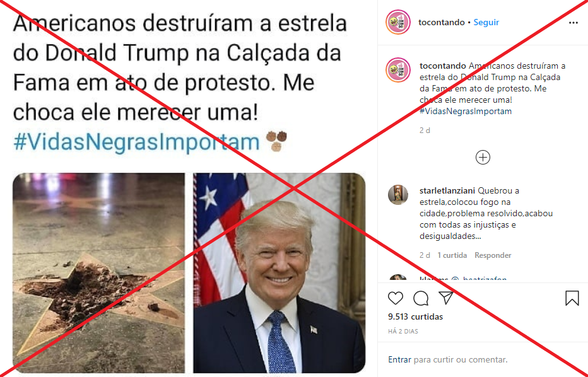This screenshot has height=377, width=588.
Task: Save post with the bookmark icon
Action: [572, 298]
